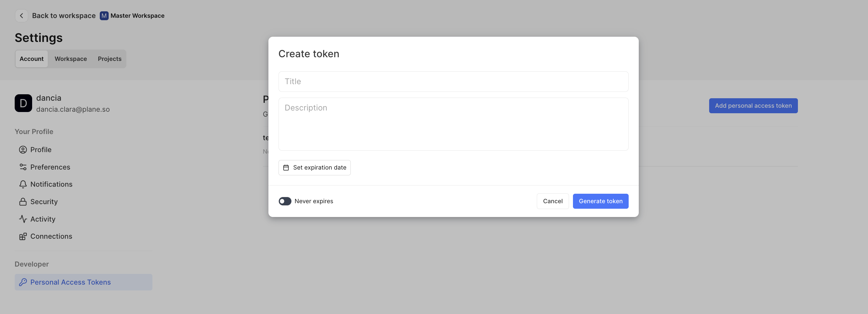Disable the token expiration toggle
868x314 pixels.
coord(285,201)
